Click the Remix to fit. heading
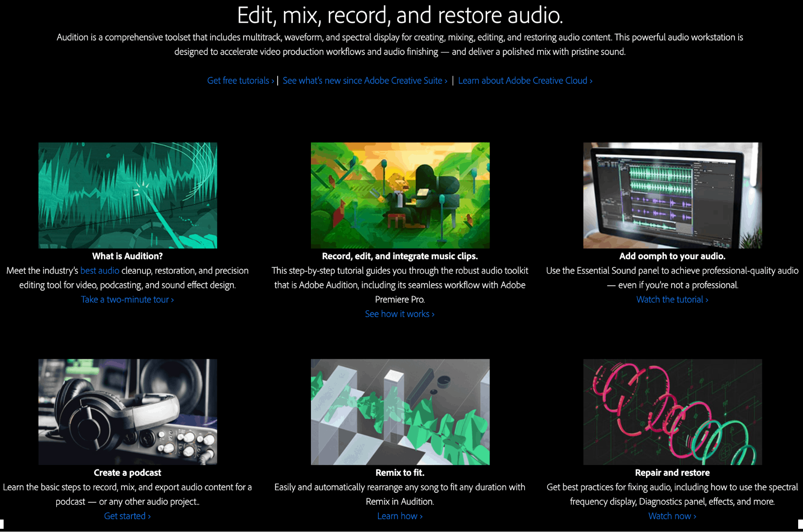This screenshot has height=532, width=803. pos(400,473)
